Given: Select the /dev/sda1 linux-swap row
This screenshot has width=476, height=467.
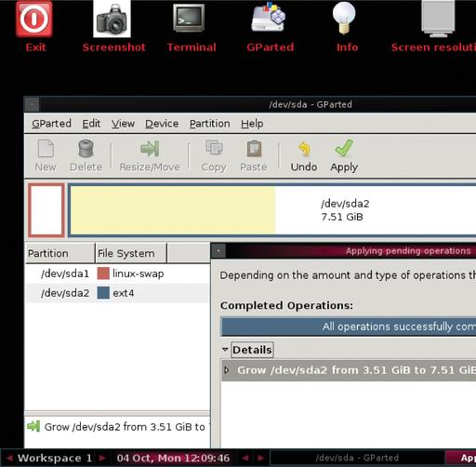Looking at the screenshot, I should coord(117,274).
